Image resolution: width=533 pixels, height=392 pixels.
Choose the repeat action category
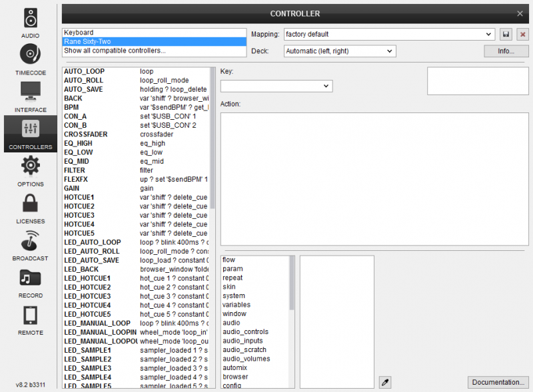[x=255, y=278]
